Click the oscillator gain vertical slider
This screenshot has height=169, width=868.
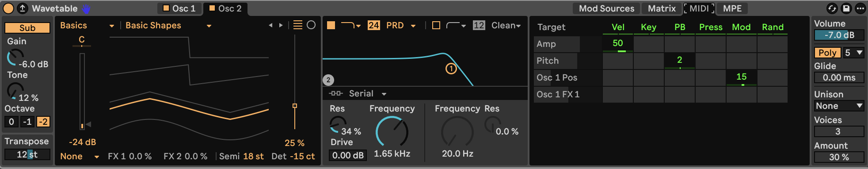tap(82, 91)
